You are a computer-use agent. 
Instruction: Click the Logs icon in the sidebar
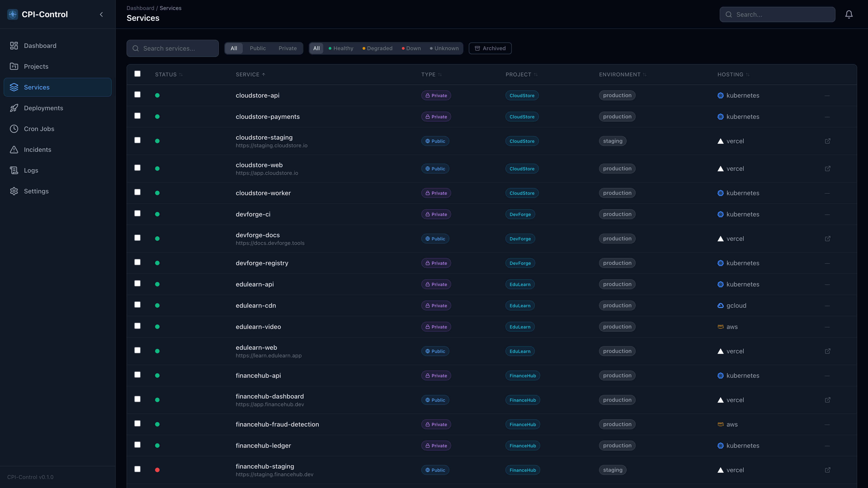pos(14,170)
